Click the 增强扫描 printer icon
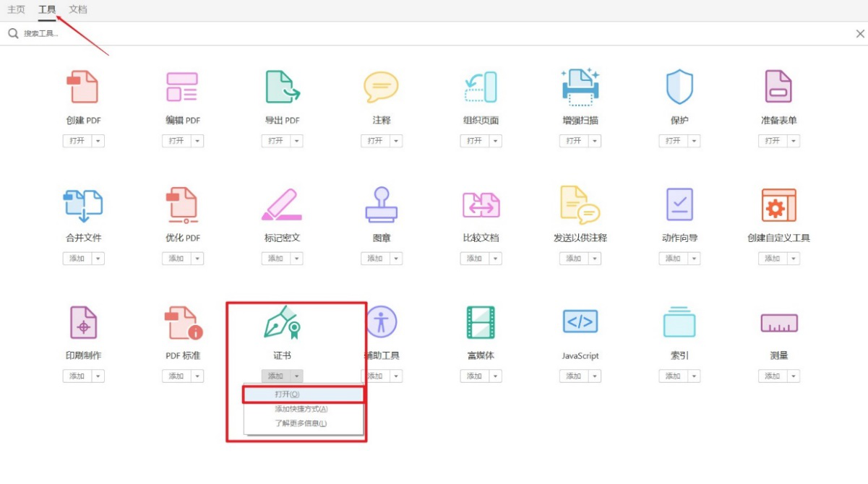The image size is (868, 484). (x=580, y=85)
